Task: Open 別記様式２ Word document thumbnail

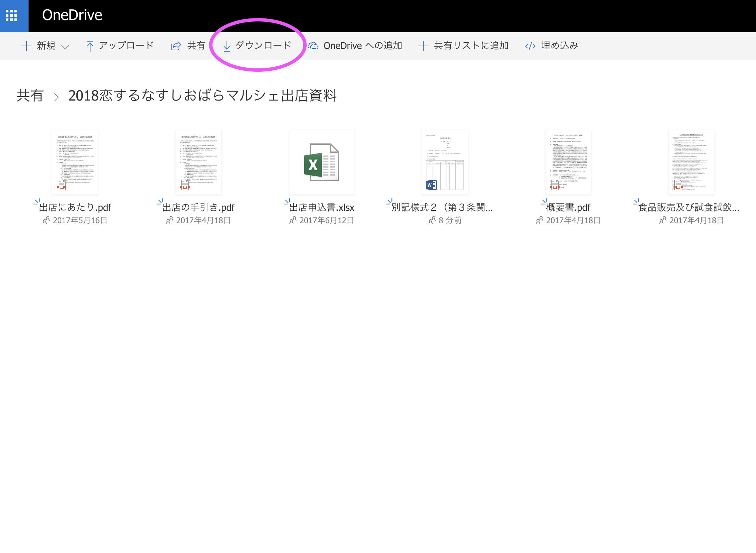Action: [445, 162]
